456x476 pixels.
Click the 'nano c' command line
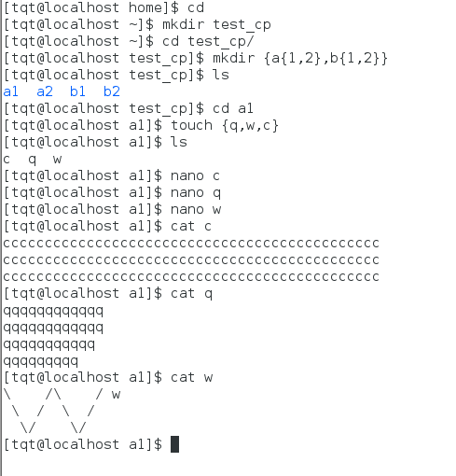(112, 176)
